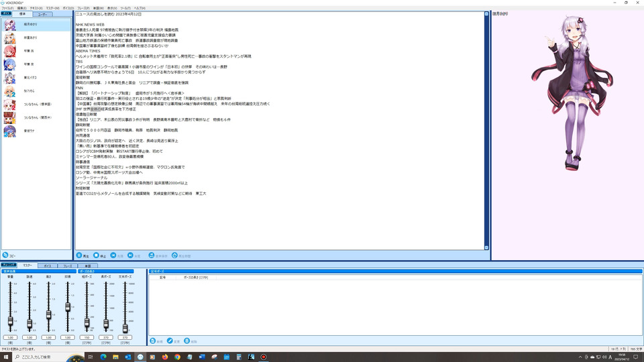This screenshot has height=362, width=644.
Task: Select the 結月ゆかり voice preset
Action: pos(36,25)
